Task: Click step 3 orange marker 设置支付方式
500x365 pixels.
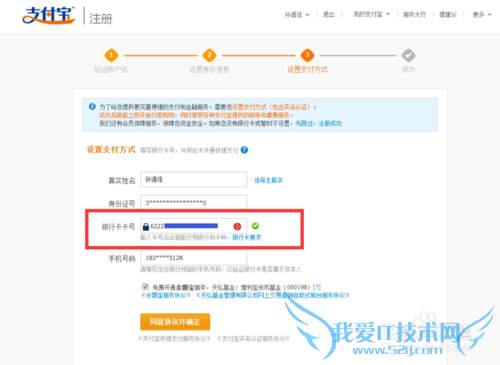Action: 307,55
